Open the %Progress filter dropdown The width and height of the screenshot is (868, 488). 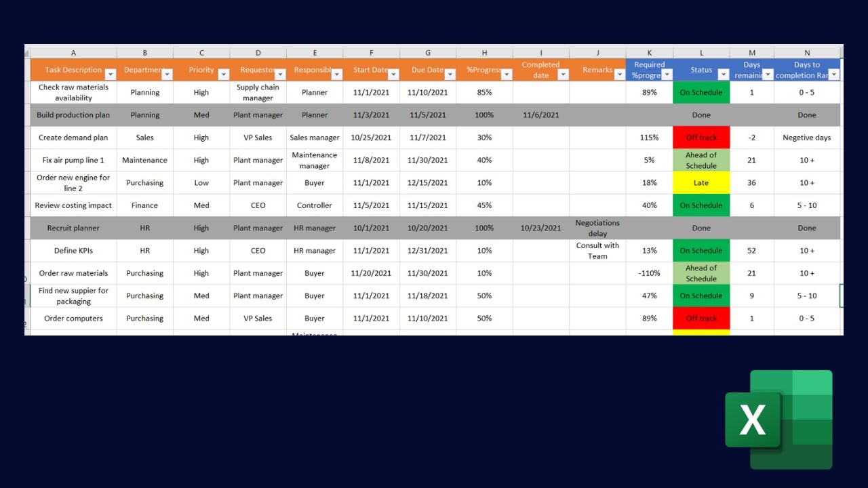tap(507, 75)
